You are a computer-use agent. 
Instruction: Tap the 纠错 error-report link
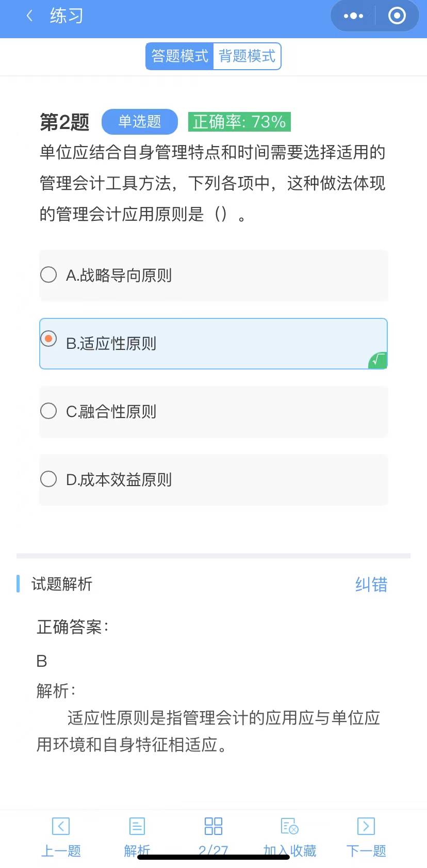point(371,584)
